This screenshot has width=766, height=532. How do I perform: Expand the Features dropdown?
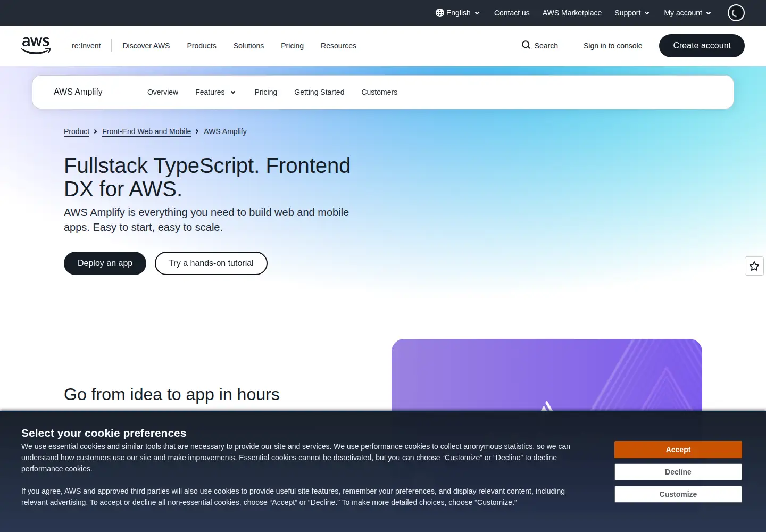pos(215,92)
